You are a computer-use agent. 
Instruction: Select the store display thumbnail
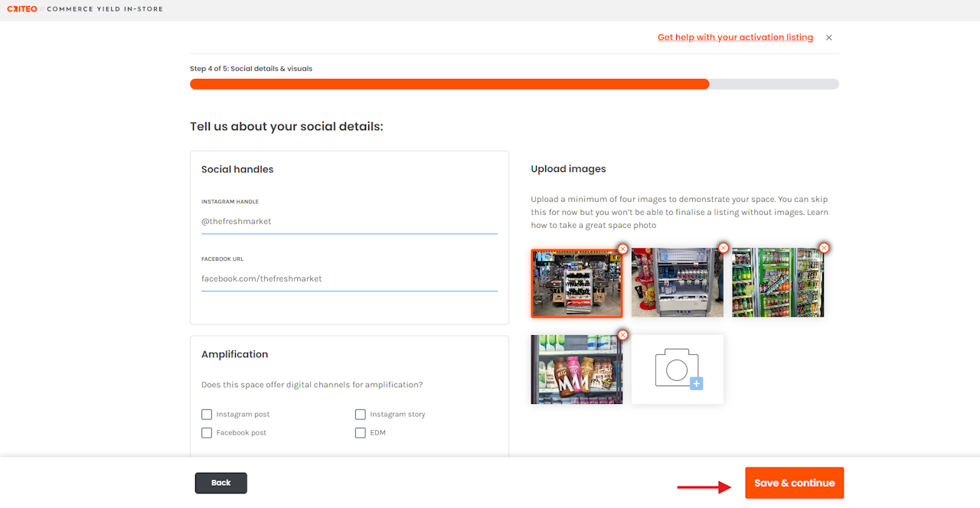577,283
